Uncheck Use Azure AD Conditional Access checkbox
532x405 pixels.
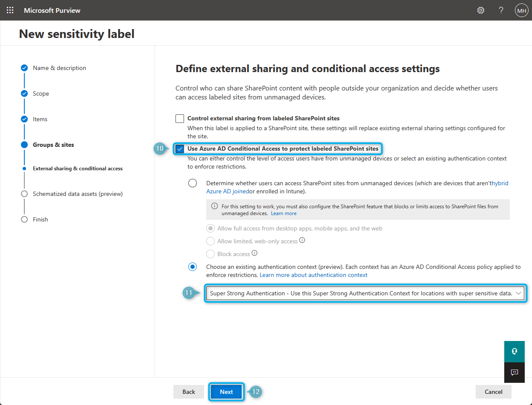(x=180, y=149)
